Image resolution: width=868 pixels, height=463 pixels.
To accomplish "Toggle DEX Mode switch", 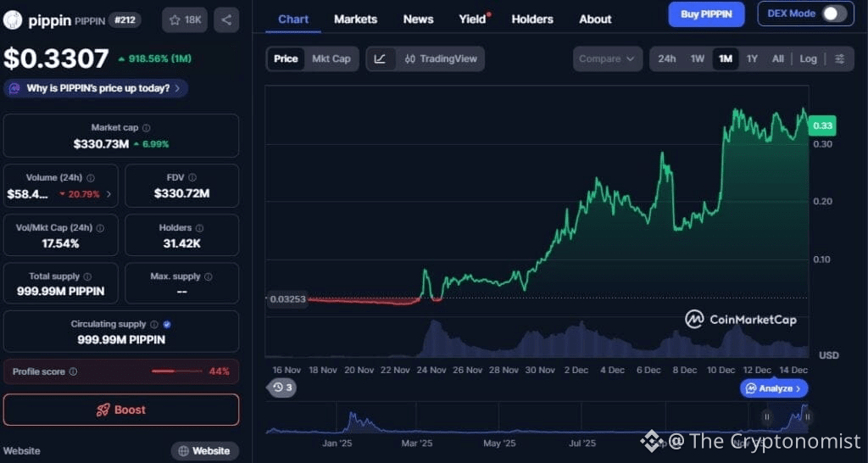I will point(834,14).
